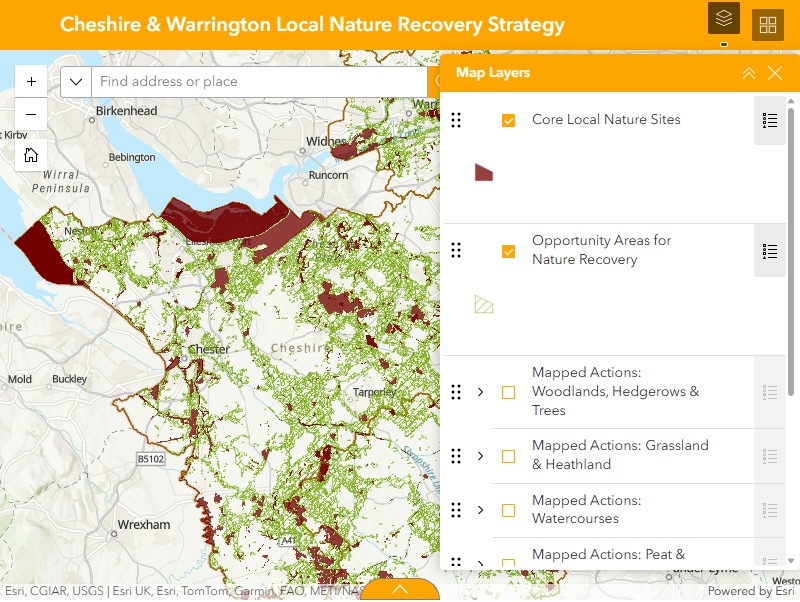
Task: Open the apps grid widget icon
Action: point(767,25)
